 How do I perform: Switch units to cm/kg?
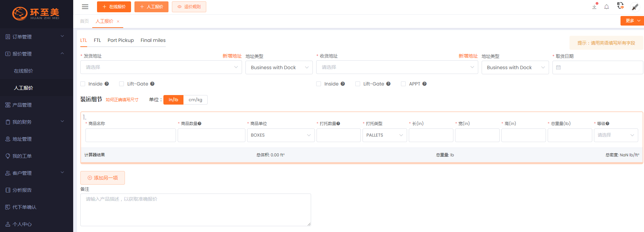click(195, 100)
